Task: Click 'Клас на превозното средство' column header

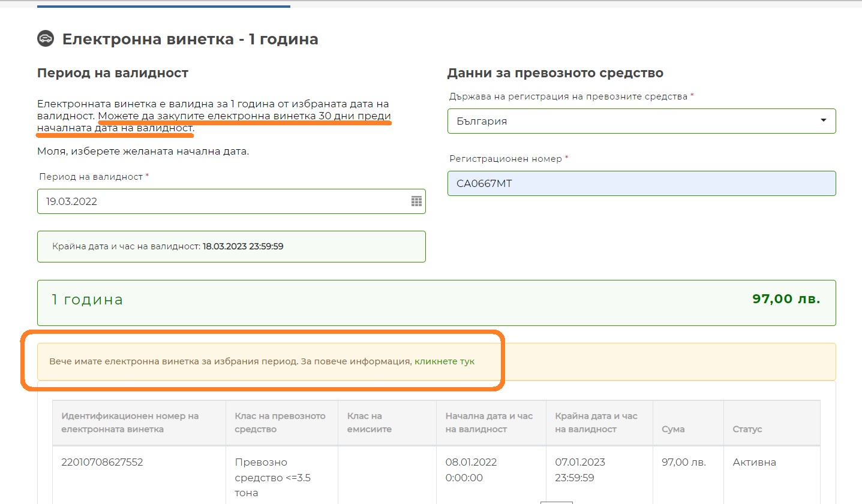Action: 280,422
